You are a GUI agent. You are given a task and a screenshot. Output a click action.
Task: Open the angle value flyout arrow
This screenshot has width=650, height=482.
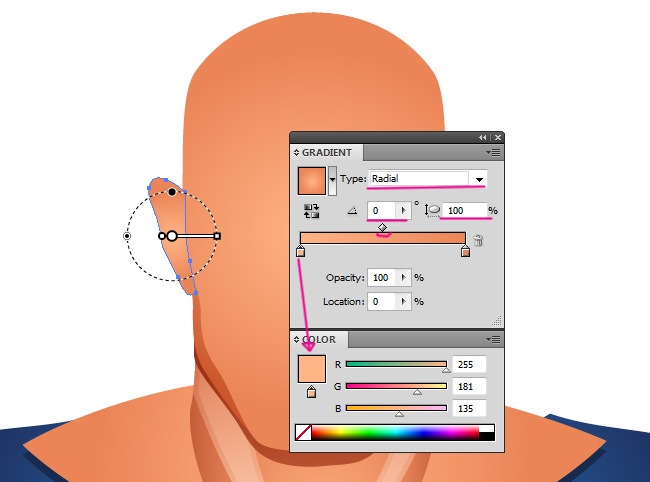click(403, 211)
